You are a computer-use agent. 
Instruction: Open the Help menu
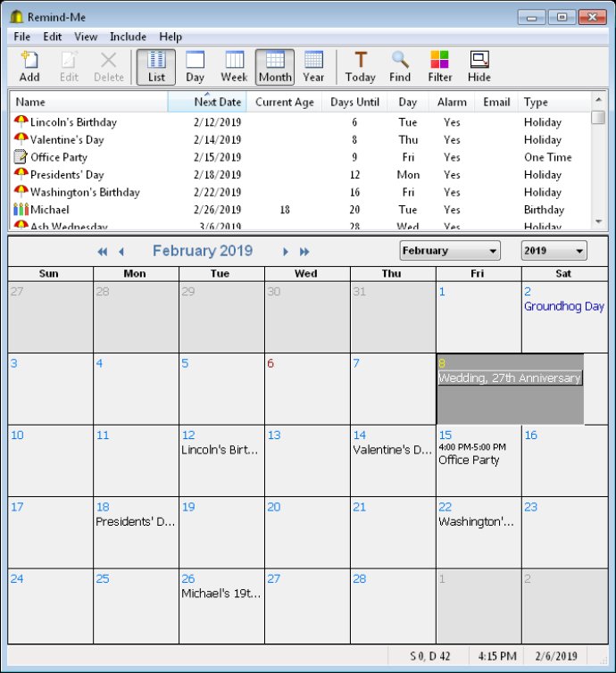[171, 37]
